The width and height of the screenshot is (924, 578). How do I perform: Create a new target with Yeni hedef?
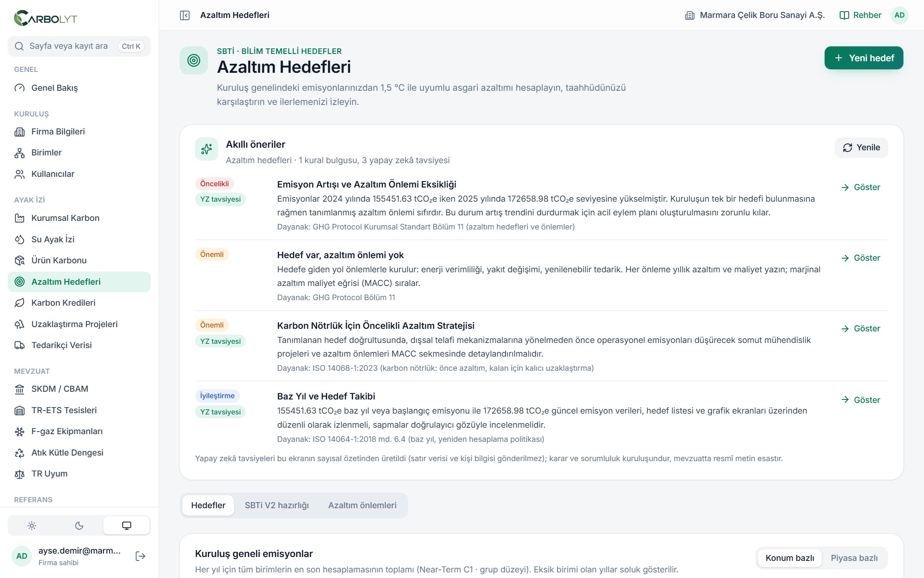pyautogui.click(x=864, y=58)
